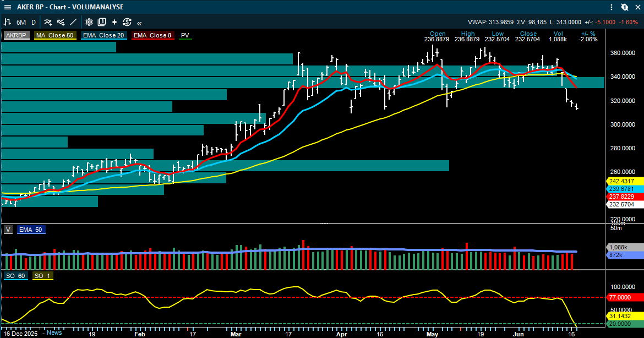The image size is (644, 338).
Task: Activate the crosshair cursor tool
Action: click(114, 22)
